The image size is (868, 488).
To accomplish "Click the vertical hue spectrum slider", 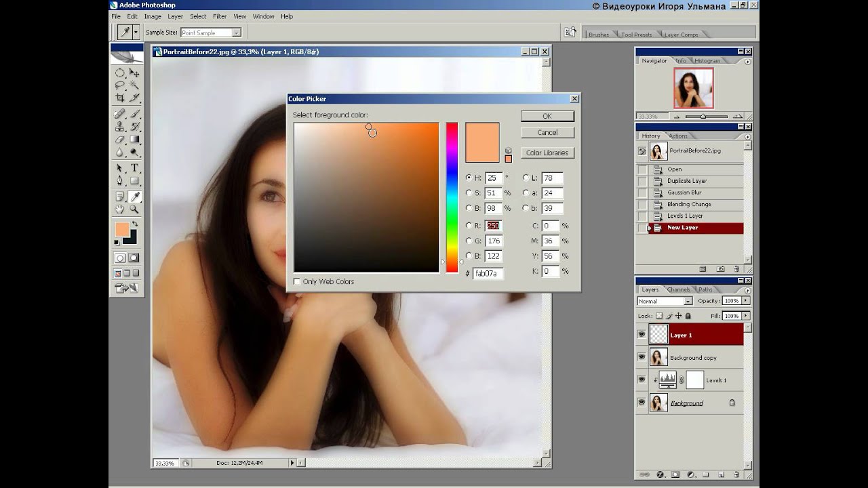I will [x=452, y=197].
